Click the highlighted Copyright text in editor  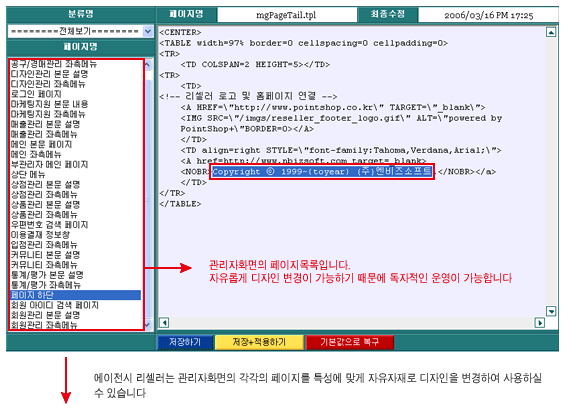pos(322,172)
